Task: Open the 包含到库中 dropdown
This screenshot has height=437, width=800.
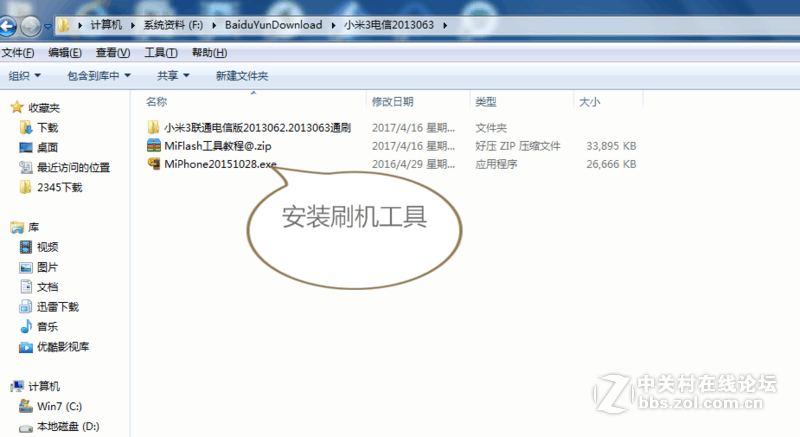Action: pos(99,76)
